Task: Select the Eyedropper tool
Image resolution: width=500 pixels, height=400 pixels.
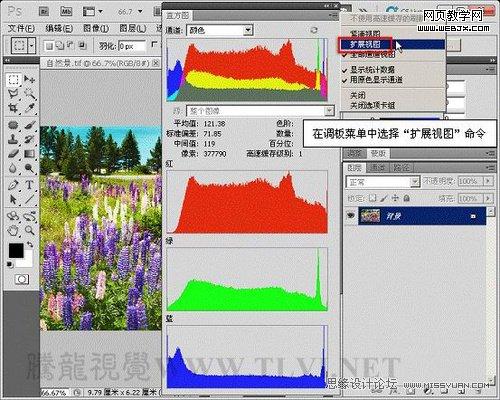Action: 29,108
